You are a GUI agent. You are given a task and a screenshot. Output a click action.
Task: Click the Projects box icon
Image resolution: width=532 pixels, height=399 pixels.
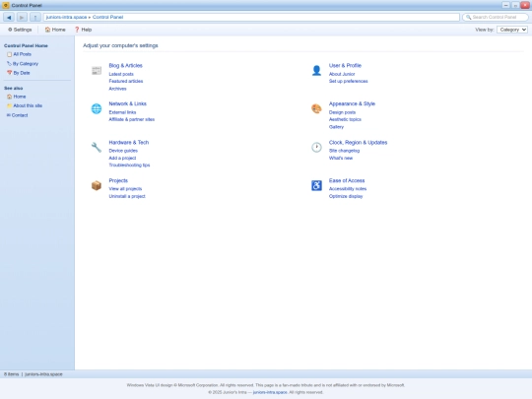tap(97, 185)
